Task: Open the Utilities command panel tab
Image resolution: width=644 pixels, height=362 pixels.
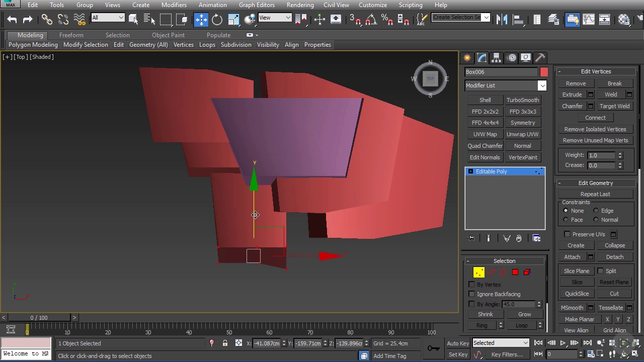Action: [x=540, y=58]
